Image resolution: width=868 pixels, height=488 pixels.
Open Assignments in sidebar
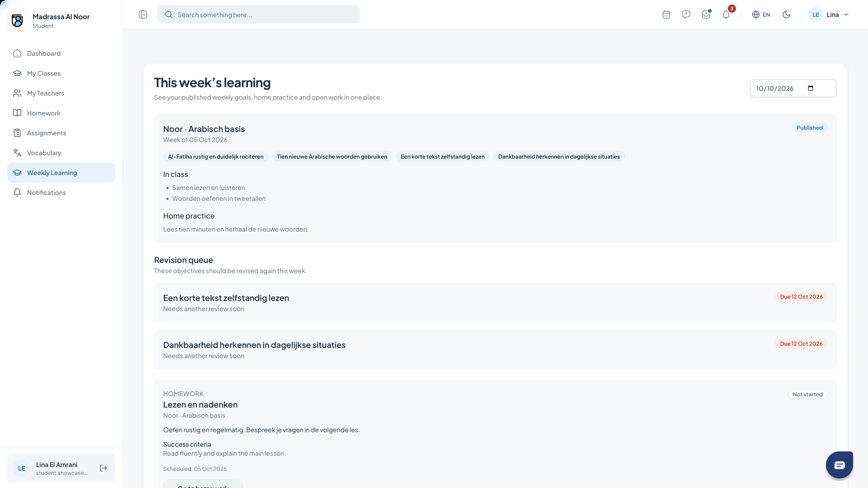(61, 133)
